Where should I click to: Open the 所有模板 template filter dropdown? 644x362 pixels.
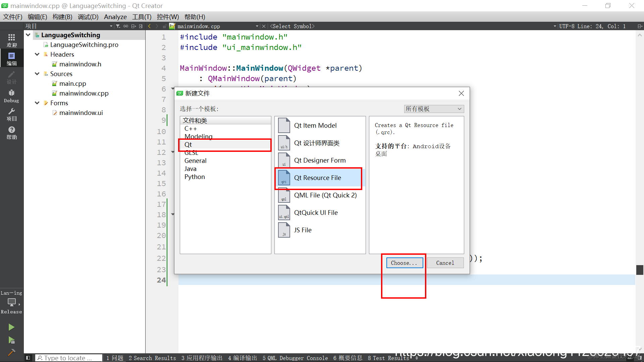434,109
